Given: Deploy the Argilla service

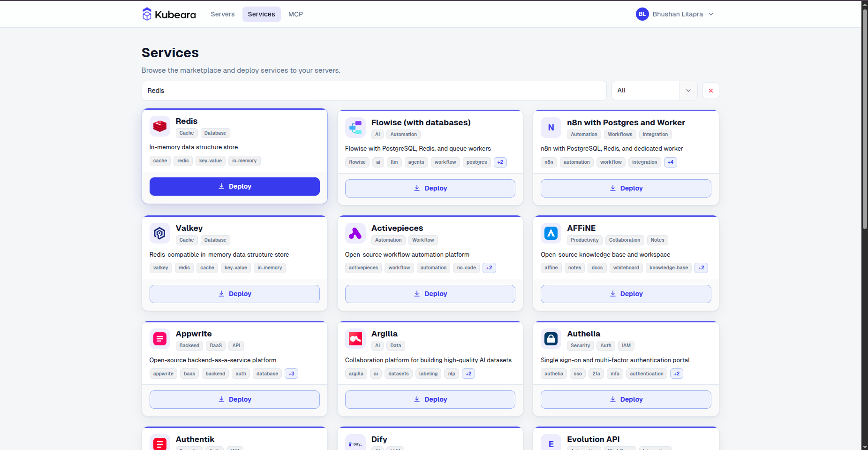Looking at the screenshot, I should (x=430, y=399).
